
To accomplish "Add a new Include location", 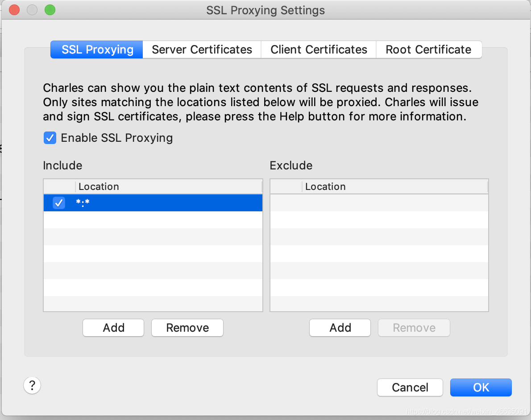I will point(113,328).
